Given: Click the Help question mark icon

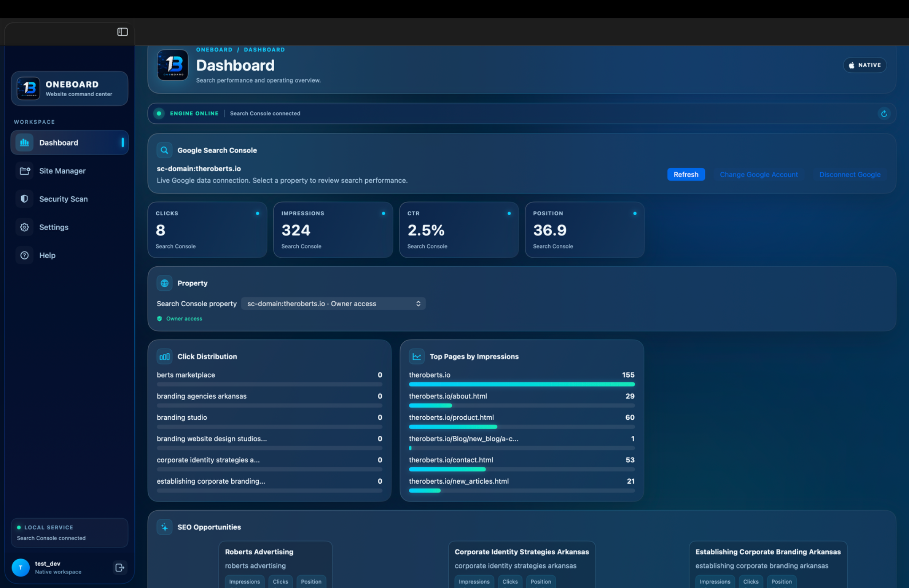Looking at the screenshot, I should tap(24, 255).
